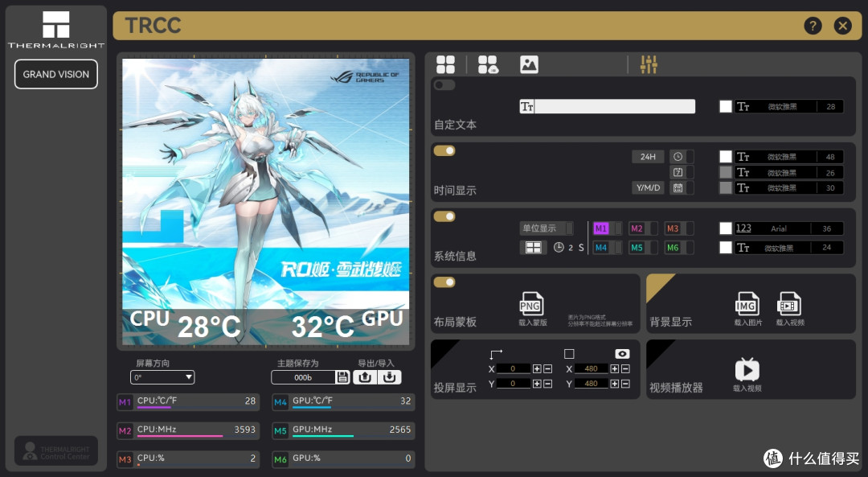Toggle the 单位显示 unit display option
This screenshot has height=477, width=868.
547,228
